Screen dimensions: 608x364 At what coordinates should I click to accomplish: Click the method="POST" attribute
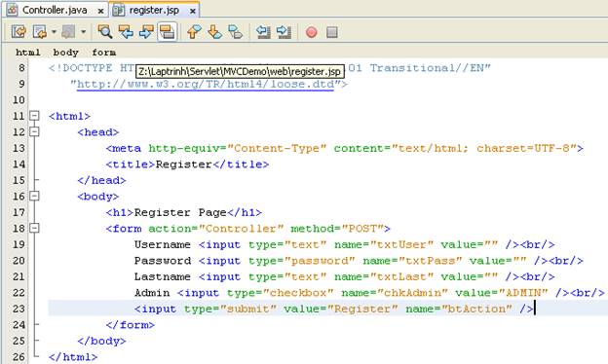337,229
